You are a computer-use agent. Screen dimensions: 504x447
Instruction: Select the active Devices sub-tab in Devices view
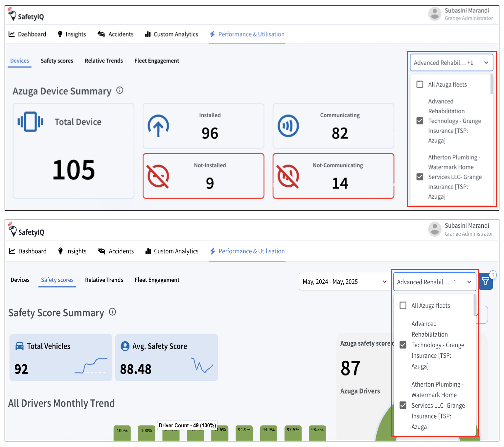[20, 61]
